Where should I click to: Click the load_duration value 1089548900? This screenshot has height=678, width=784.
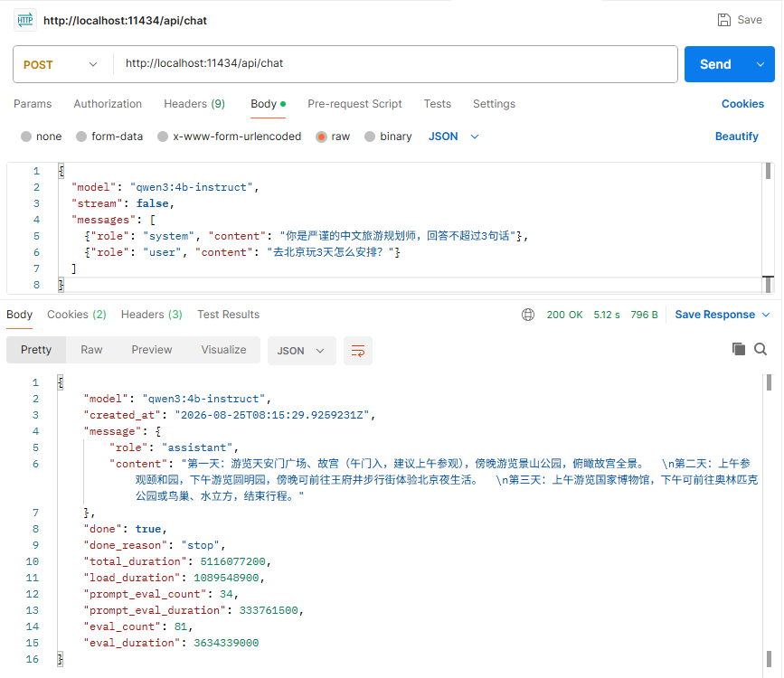[226, 578]
